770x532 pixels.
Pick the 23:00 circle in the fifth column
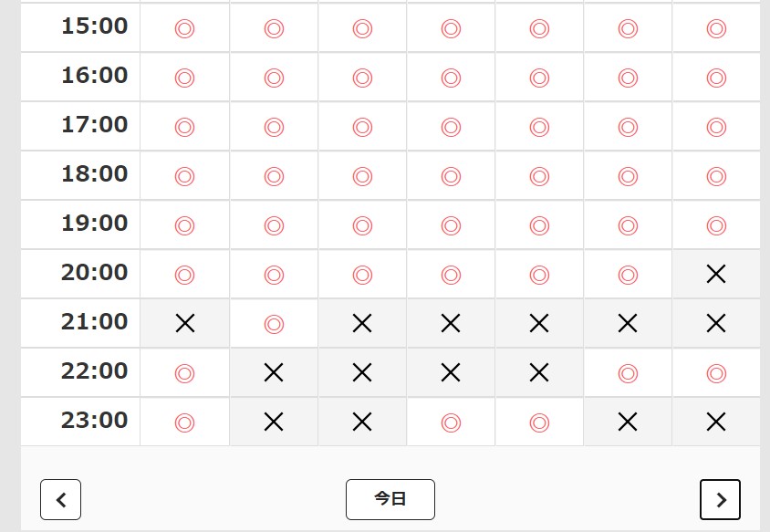pyautogui.click(x=539, y=422)
